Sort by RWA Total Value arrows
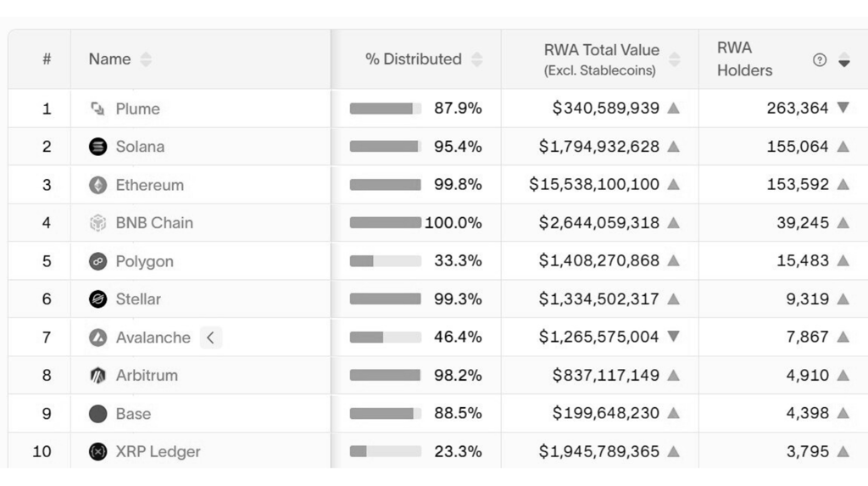This screenshot has width=868, height=486. [675, 59]
